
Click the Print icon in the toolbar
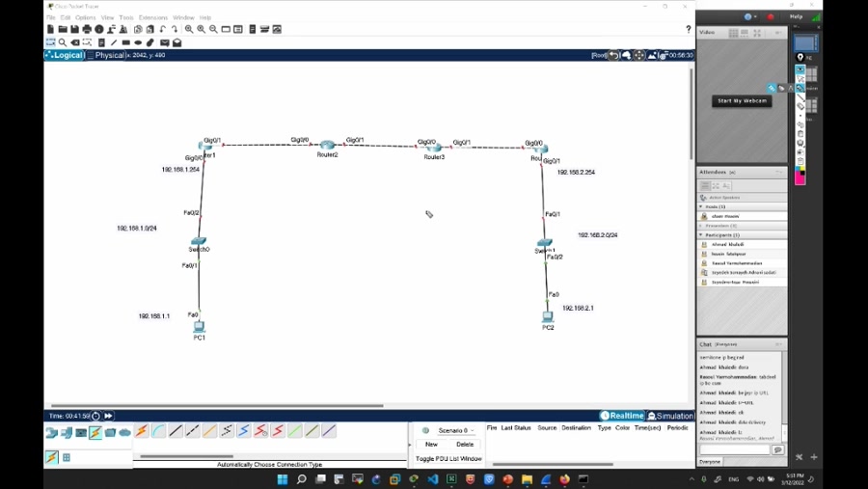pyautogui.click(x=87, y=29)
